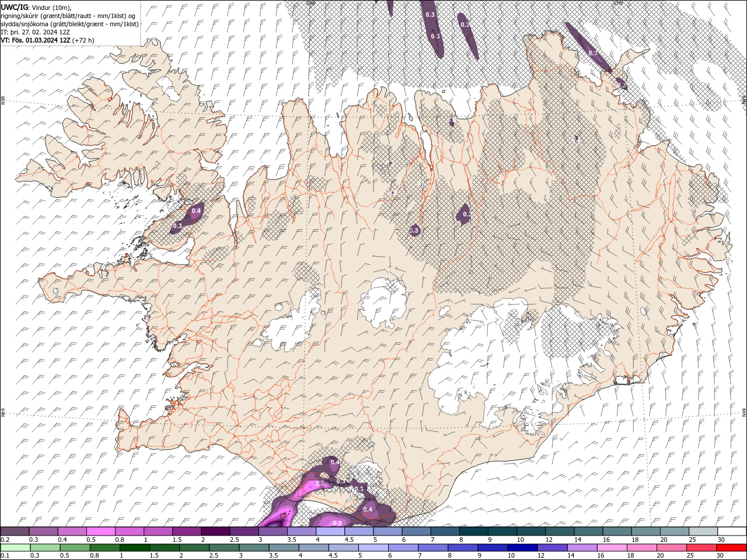
Task: Select lower rain-scale swatch starting at 2
Action: click(194, 548)
